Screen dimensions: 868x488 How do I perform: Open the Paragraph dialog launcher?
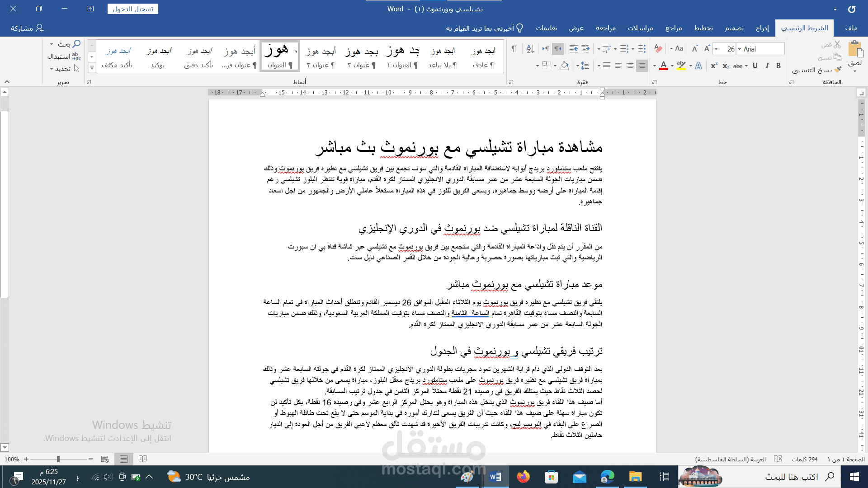(511, 82)
